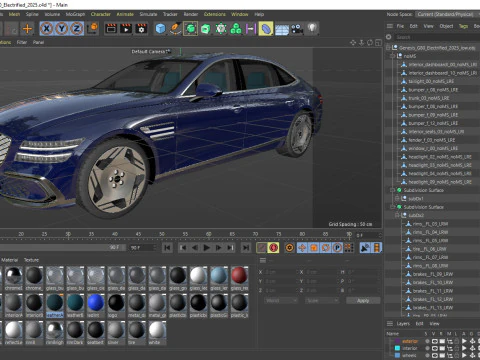Open Edit Render Settings clapperboard gear icon
480x360 pixels.
[141, 29]
